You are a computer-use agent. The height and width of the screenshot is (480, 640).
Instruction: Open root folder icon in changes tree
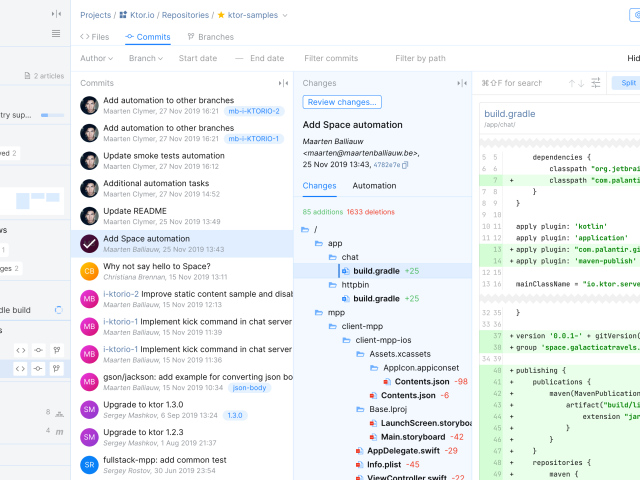305,229
